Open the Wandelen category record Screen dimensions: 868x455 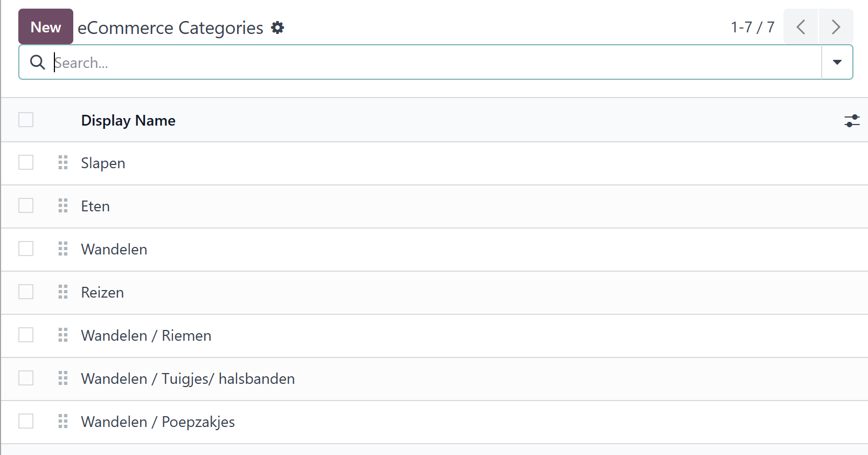114,249
